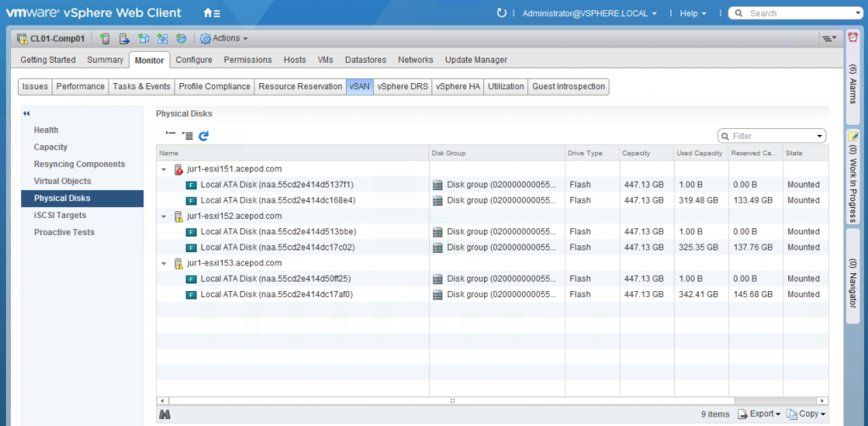Collapse the vSAN side menu with double arrows
This screenshot has width=868, height=426.
[x=26, y=114]
